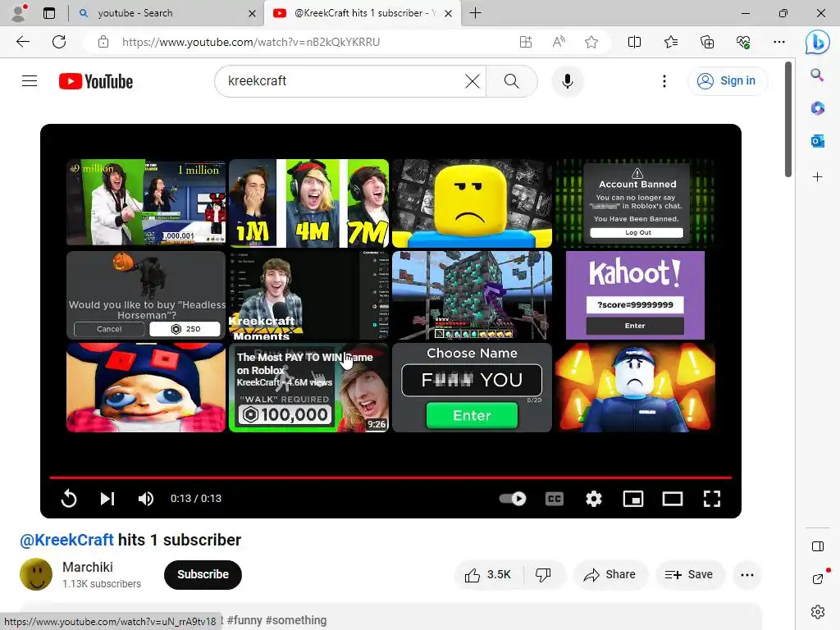Switch to the youtube - Search tab
Screen dimensions: 840x630
pyautogui.click(x=166, y=13)
